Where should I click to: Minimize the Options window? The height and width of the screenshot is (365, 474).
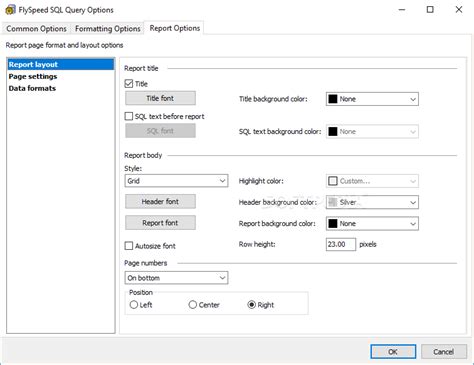(402, 10)
